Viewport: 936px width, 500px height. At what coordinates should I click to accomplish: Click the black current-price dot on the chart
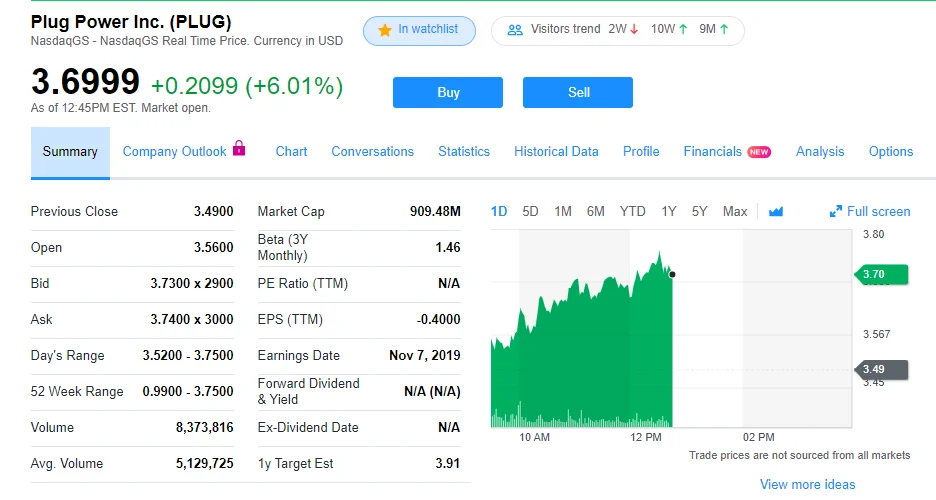[672, 274]
